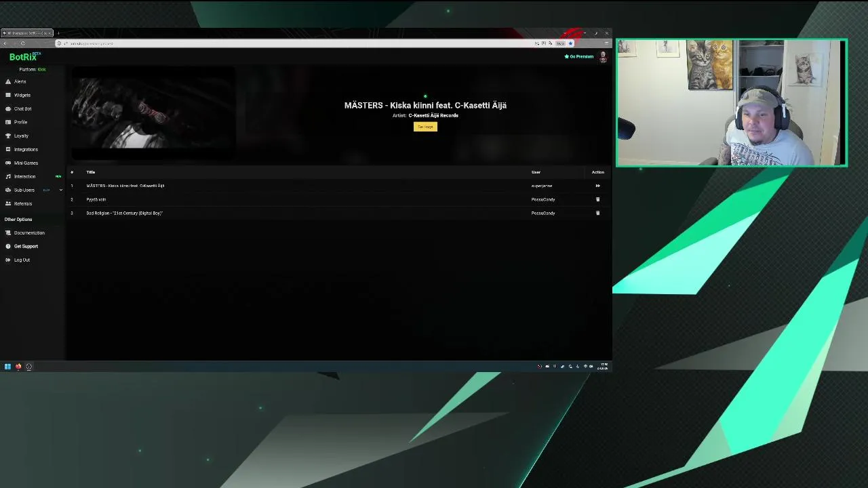Go to the Chat Bot section
The height and width of the screenshot is (488, 868).
pos(22,108)
